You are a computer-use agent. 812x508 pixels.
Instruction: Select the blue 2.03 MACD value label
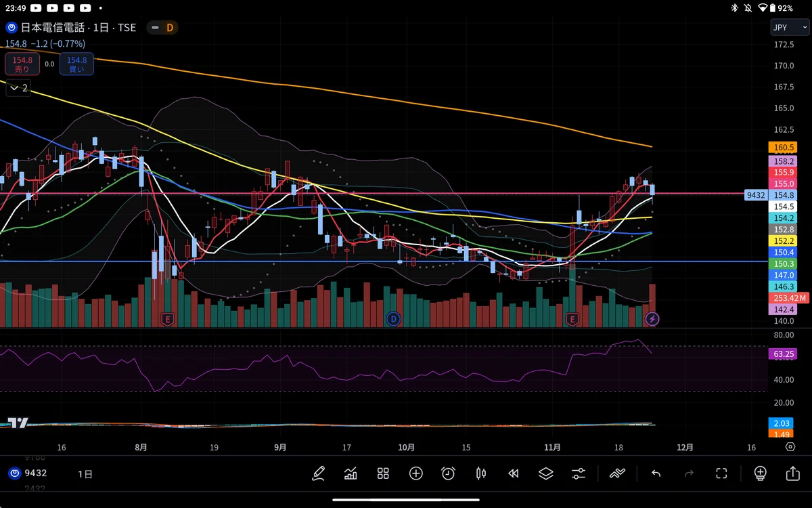[782, 423]
